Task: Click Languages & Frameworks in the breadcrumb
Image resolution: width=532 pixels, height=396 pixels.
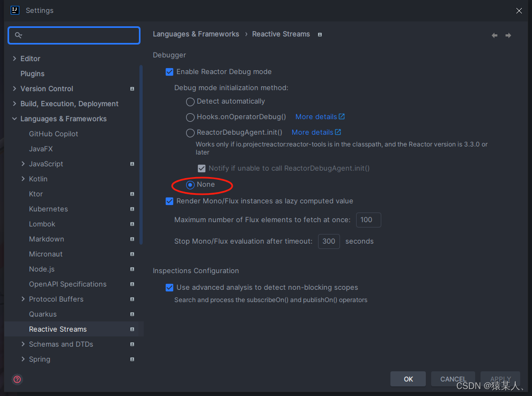Action: click(x=196, y=34)
